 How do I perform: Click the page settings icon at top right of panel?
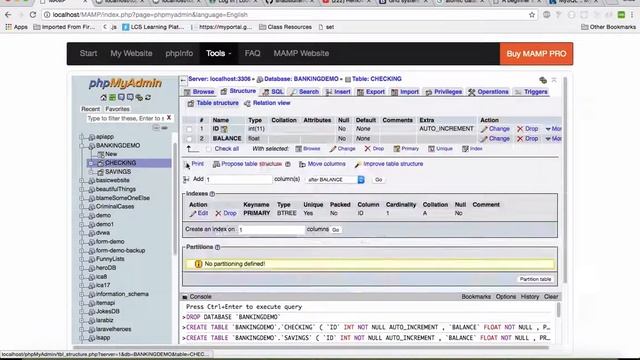543,80
